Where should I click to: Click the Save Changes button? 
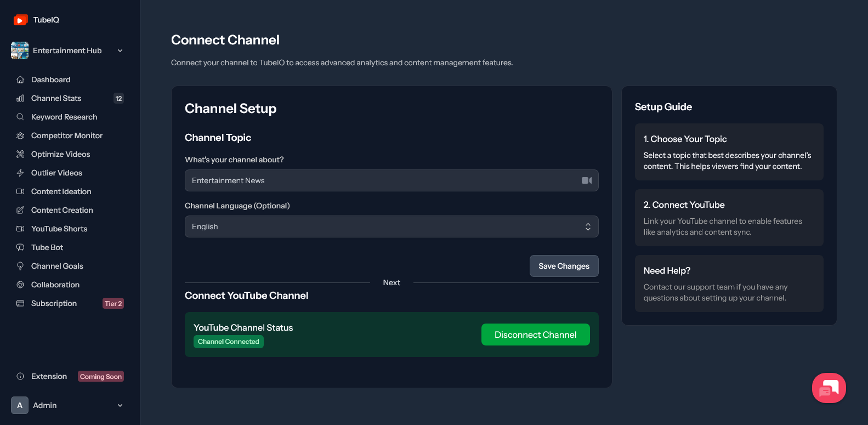point(564,266)
